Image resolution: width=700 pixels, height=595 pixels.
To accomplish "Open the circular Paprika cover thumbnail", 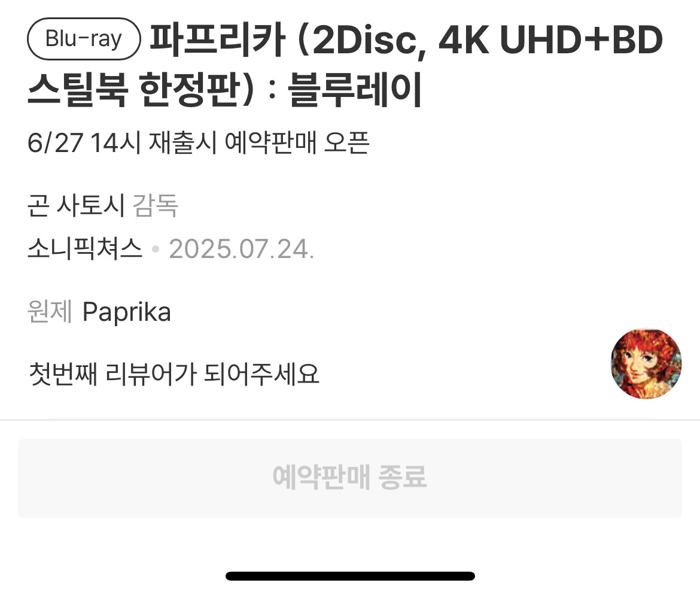I will pos(646,363).
